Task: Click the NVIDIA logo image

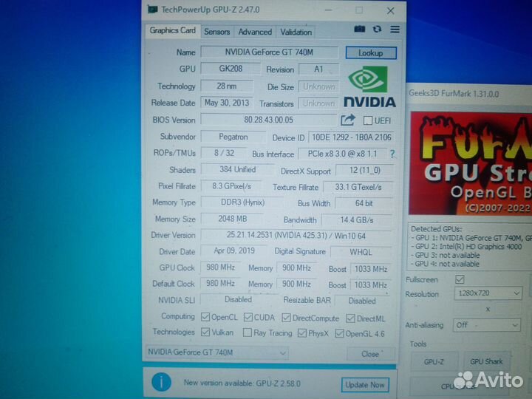Action: [x=368, y=87]
